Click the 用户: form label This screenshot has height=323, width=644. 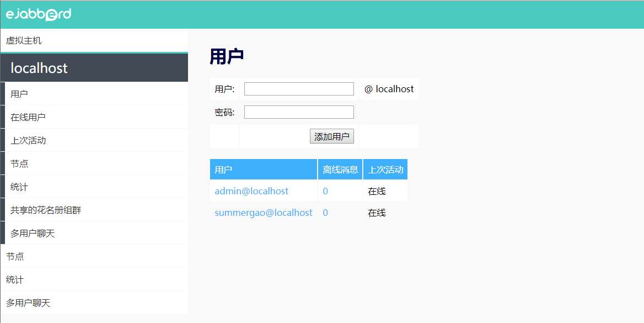tap(224, 89)
